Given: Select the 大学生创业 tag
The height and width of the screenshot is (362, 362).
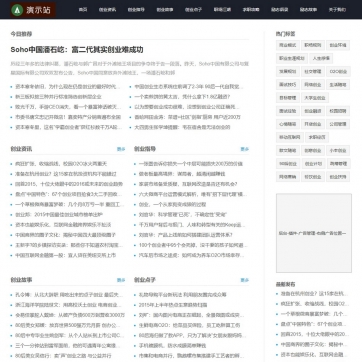Looking at the screenshot, I should [x=315, y=98].
